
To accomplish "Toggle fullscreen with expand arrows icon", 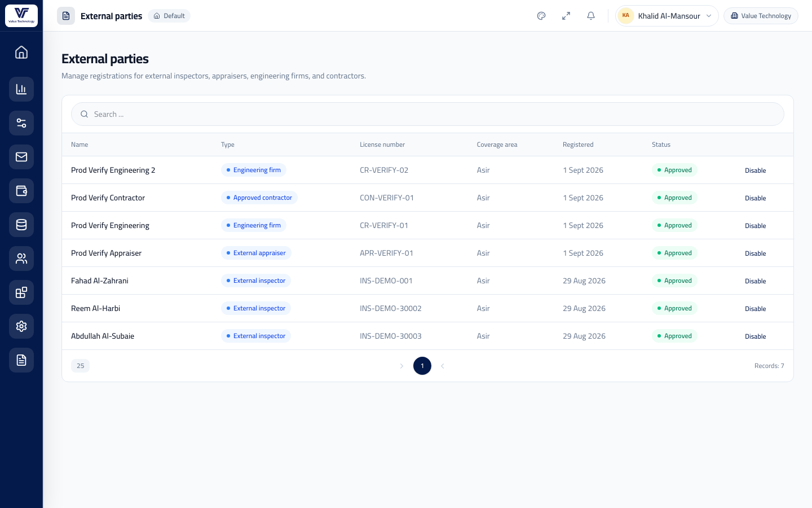I will pyautogui.click(x=566, y=16).
